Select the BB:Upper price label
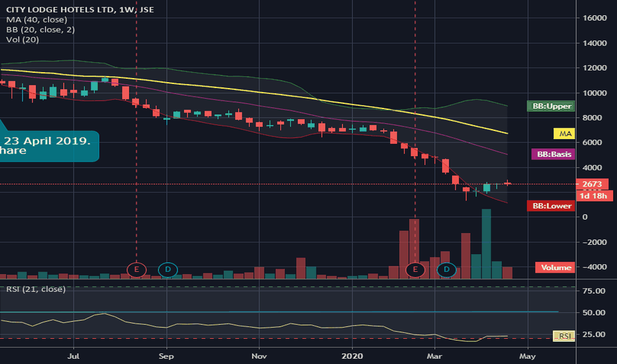Screen dimensions: 617x364 pyautogui.click(x=551, y=107)
